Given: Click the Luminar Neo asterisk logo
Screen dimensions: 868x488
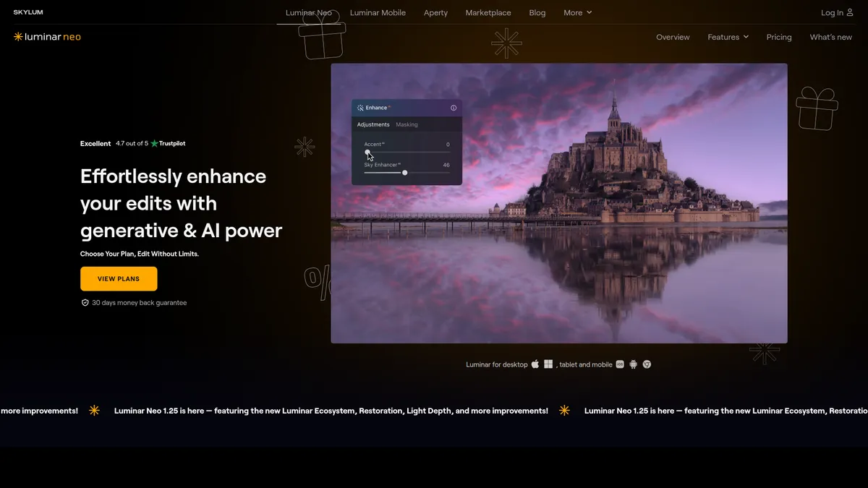Looking at the screenshot, I should click(x=17, y=36).
